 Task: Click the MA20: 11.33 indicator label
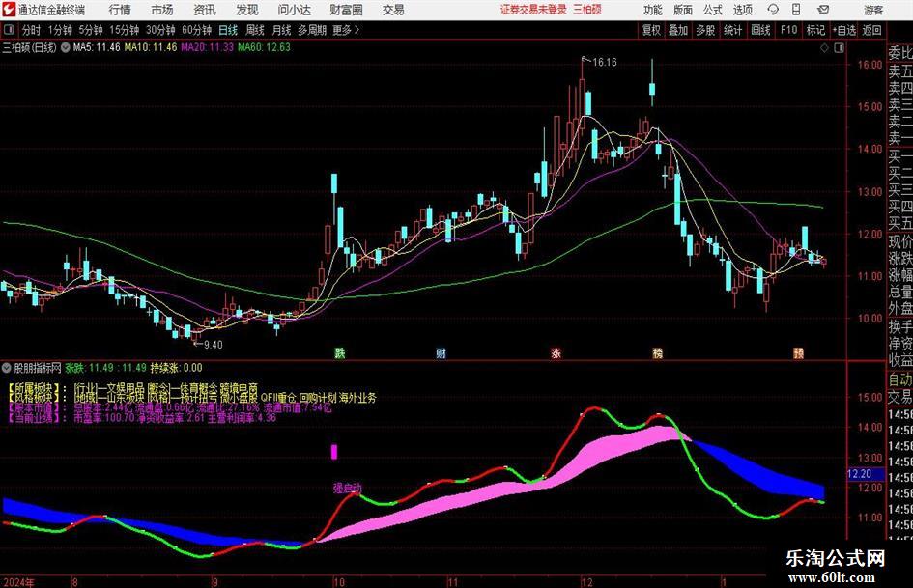(208, 47)
